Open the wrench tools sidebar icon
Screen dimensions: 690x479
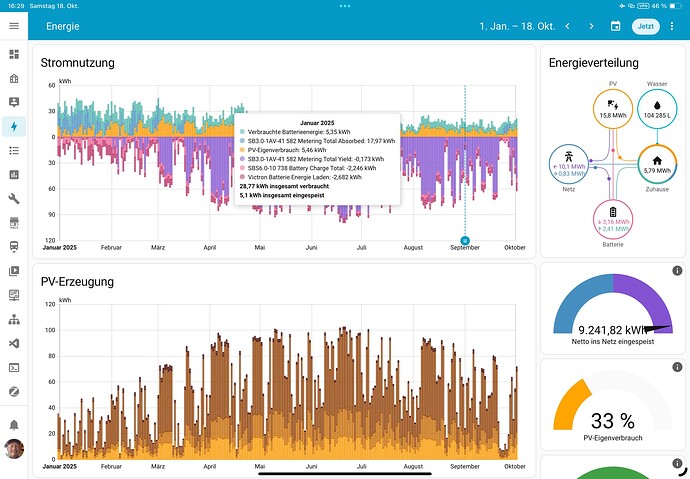tap(14, 199)
